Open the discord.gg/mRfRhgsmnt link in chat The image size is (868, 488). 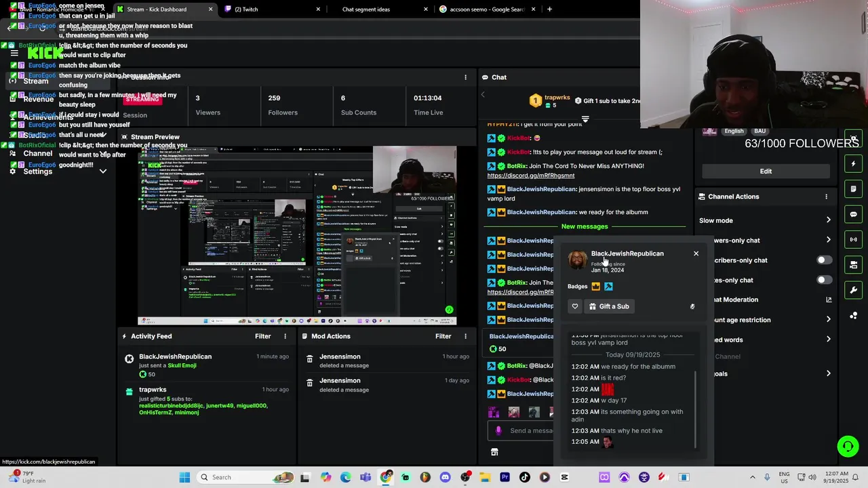coord(530,176)
